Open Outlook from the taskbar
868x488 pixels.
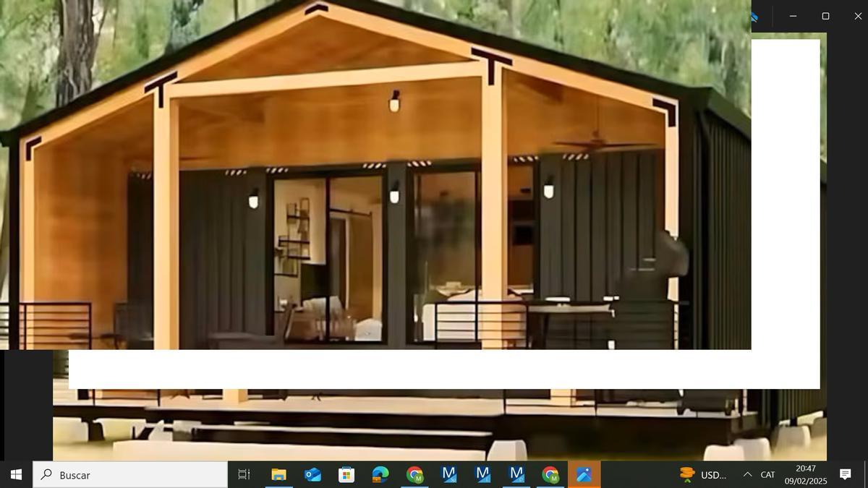point(312,474)
